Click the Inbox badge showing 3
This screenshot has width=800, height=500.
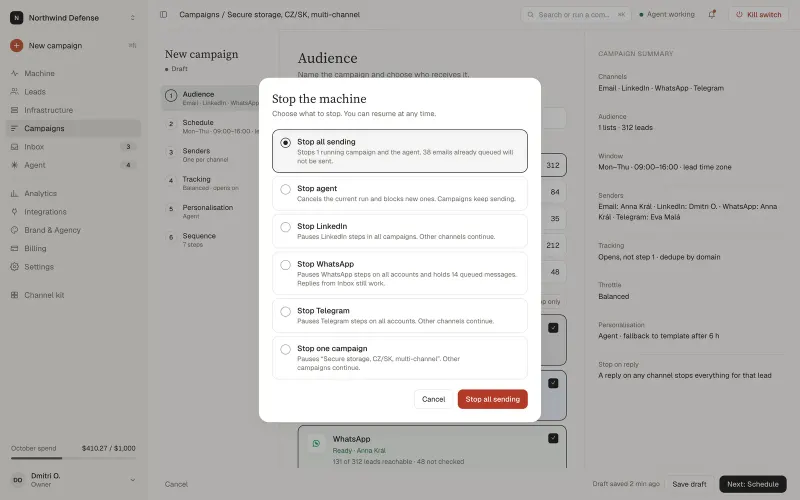click(x=128, y=147)
